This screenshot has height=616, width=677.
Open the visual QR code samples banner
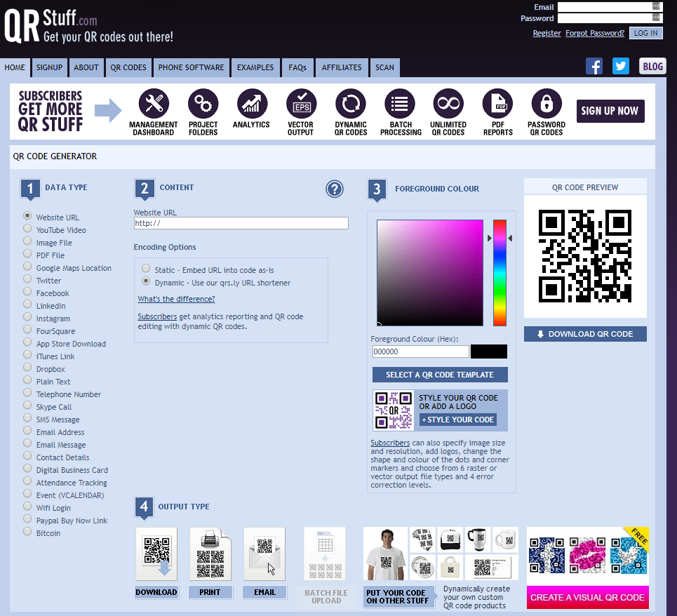click(588, 556)
